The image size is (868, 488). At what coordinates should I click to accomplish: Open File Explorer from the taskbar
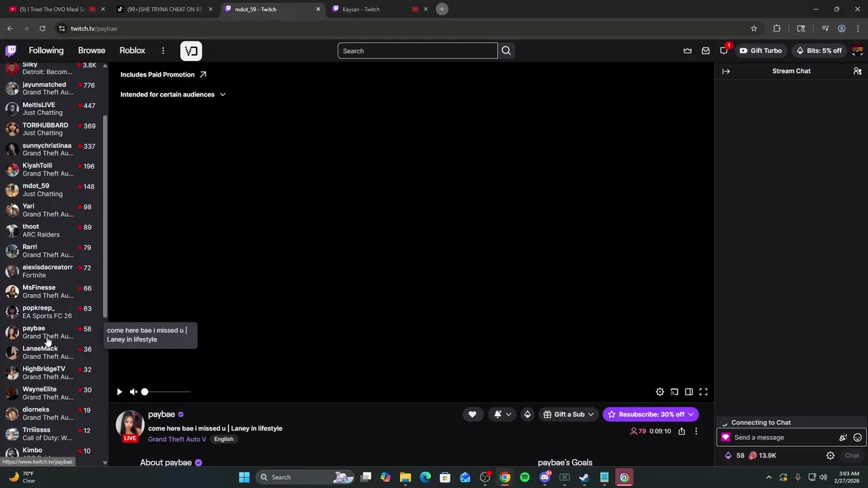(x=406, y=477)
